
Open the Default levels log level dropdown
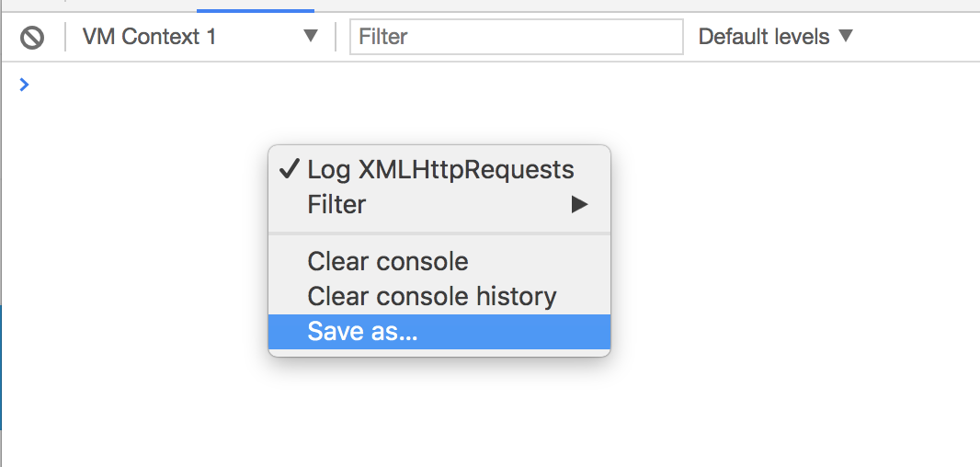(775, 36)
